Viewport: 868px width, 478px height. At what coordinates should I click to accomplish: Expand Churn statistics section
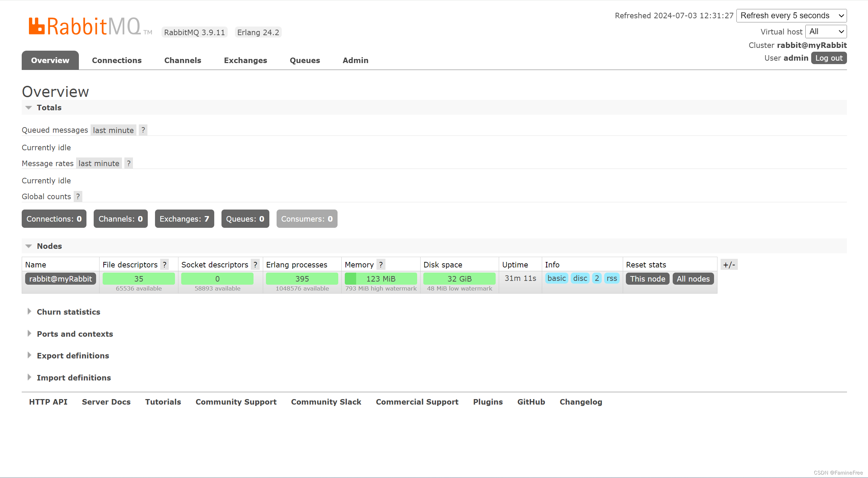[x=68, y=312]
